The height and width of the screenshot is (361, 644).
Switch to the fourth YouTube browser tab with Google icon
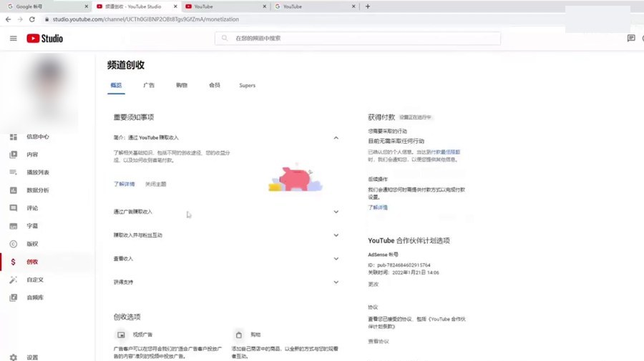click(x=315, y=6)
